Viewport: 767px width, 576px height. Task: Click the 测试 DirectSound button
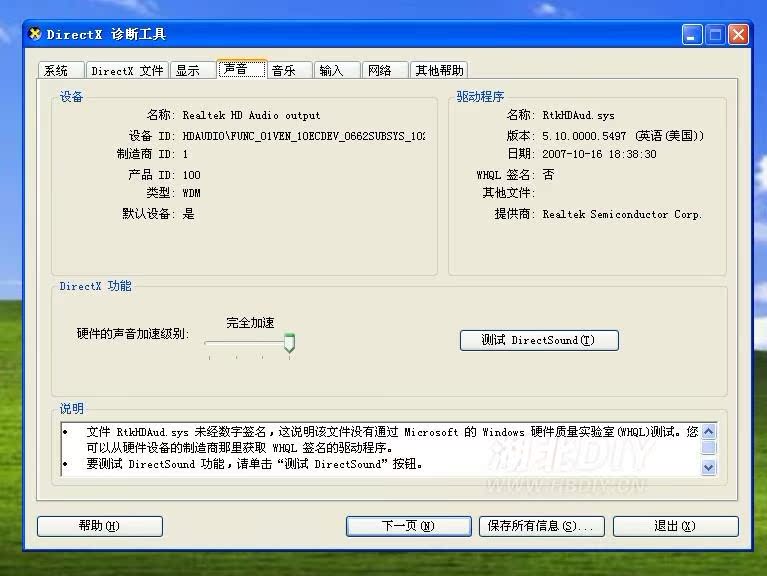(539, 340)
